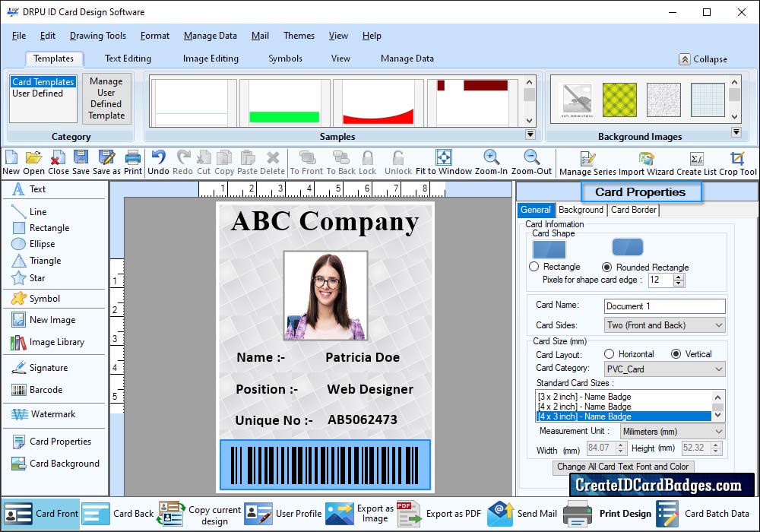This screenshot has width=760, height=532.
Task: Insert a Barcode element
Action: tap(36, 390)
